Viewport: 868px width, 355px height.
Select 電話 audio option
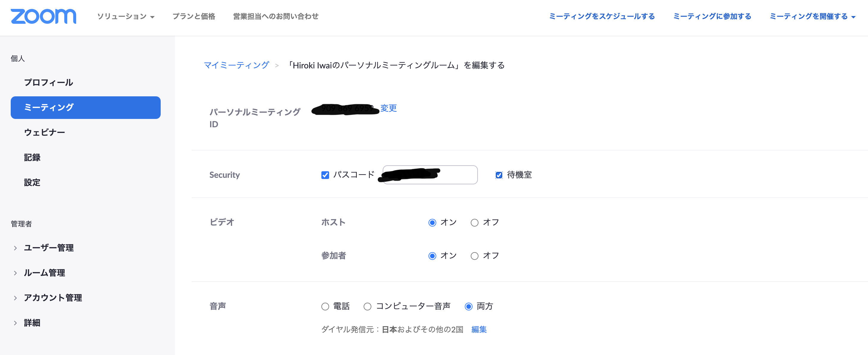[x=325, y=307]
